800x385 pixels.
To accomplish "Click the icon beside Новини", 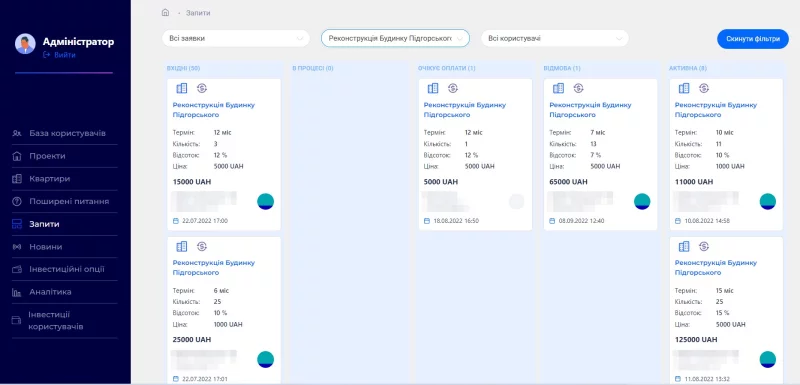I will [x=17, y=247].
